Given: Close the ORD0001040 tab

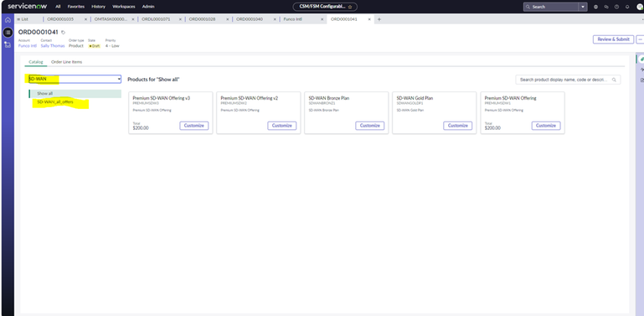Looking at the screenshot, I should tap(275, 19).
